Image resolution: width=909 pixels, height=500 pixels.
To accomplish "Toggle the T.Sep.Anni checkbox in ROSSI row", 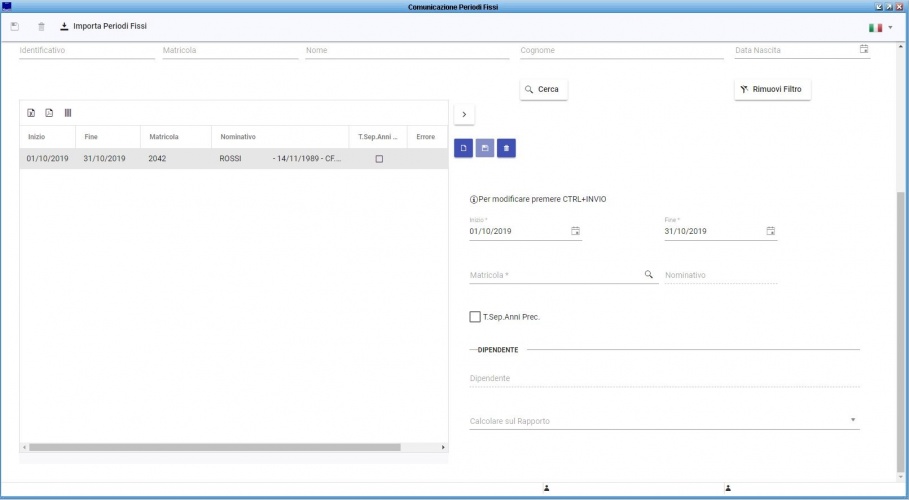I will click(378, 159).
